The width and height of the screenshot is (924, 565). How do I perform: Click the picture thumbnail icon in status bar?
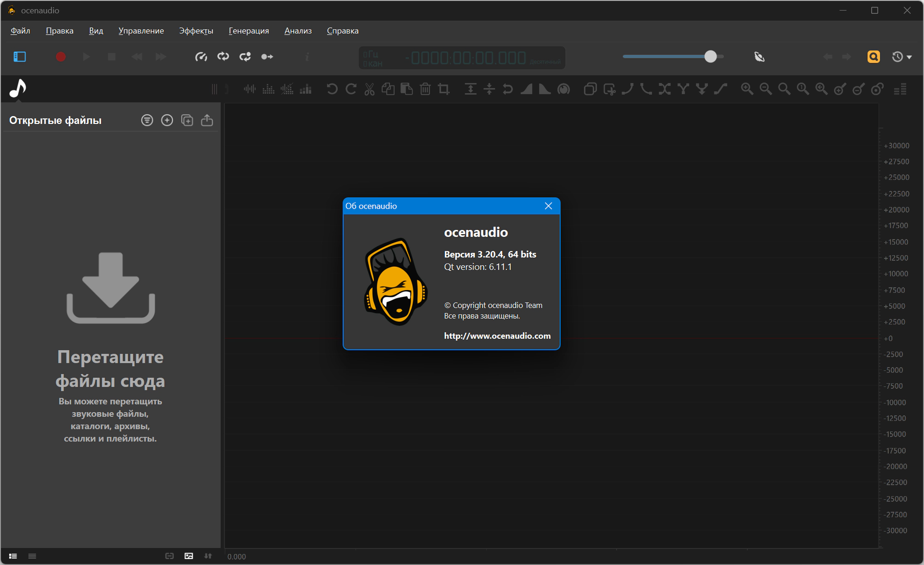(x=189, y=556)
